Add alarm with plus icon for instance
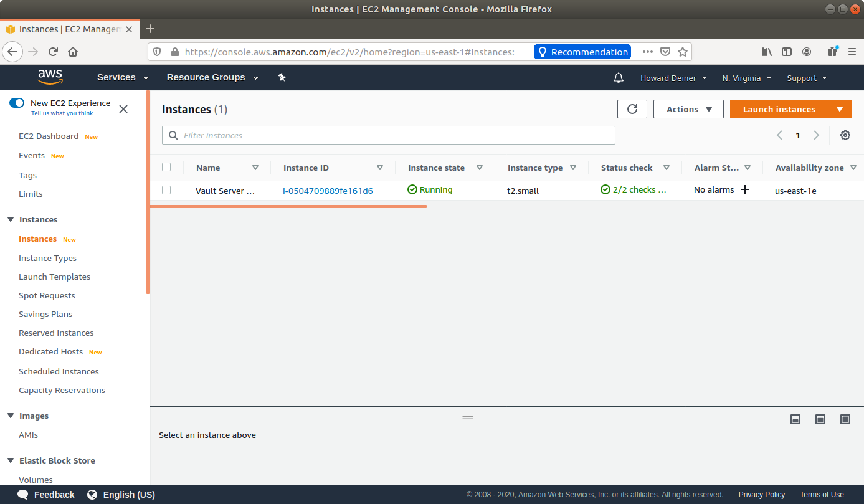Viewport: 864px width, 504px height. tap(745, 190)
